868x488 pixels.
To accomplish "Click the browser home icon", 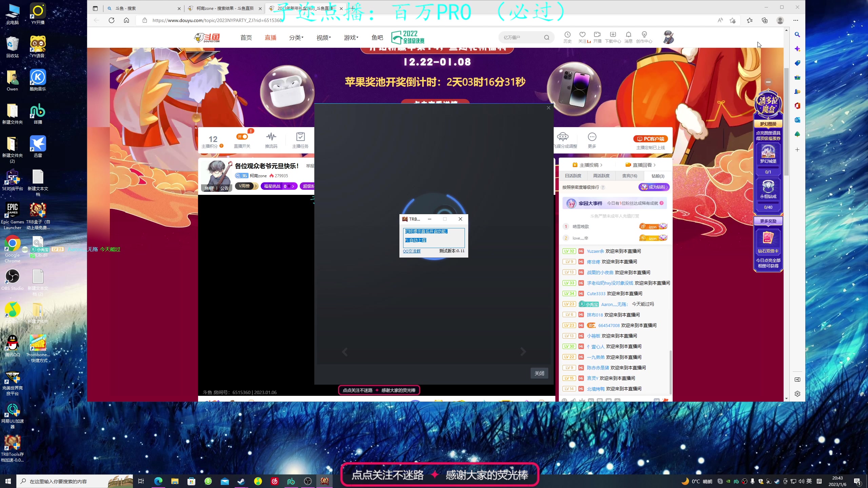I will tap(126, 20).
